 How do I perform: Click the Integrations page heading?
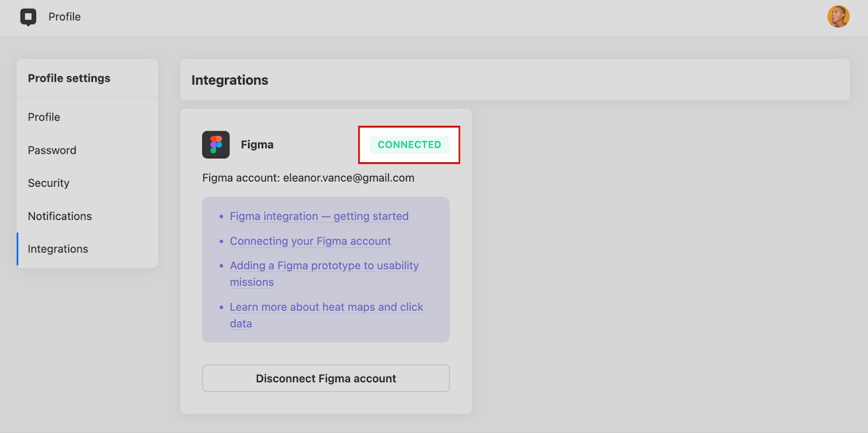(x=230, y=80)
